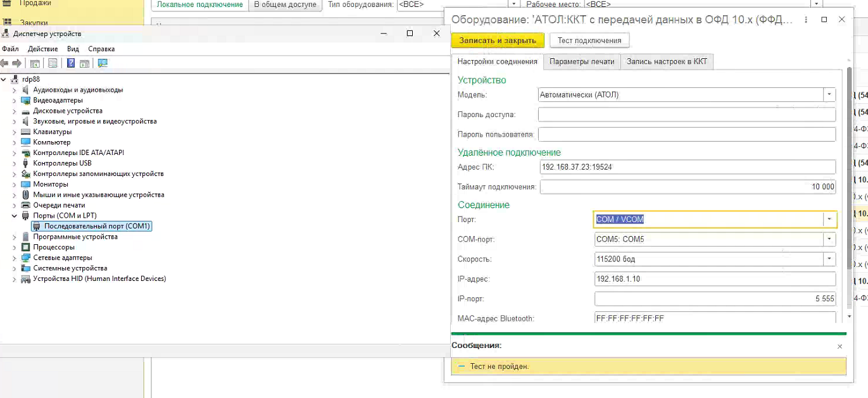Click the Сетевые адаптеры network icon
Screen dimensions: 868x398
tap(26, 258)
